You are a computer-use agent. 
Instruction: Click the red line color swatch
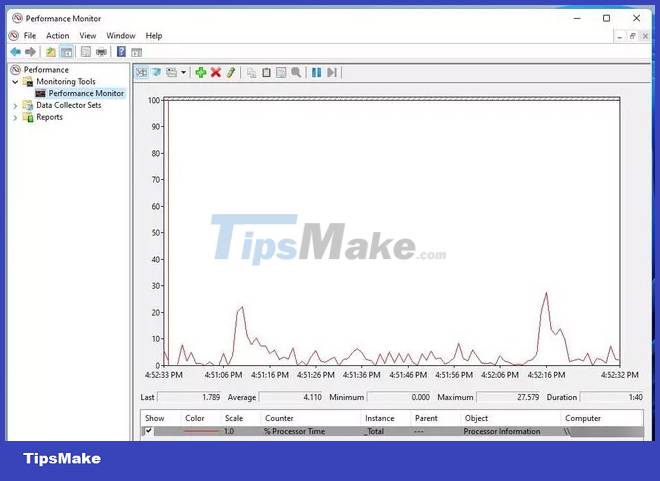coord(201,431)
